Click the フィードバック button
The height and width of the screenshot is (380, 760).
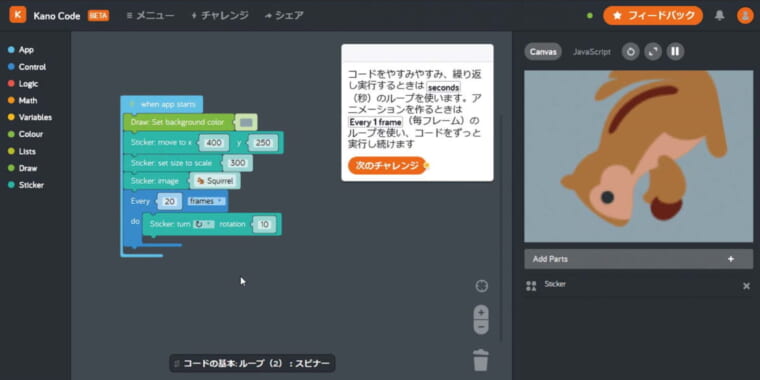point(653,16)
